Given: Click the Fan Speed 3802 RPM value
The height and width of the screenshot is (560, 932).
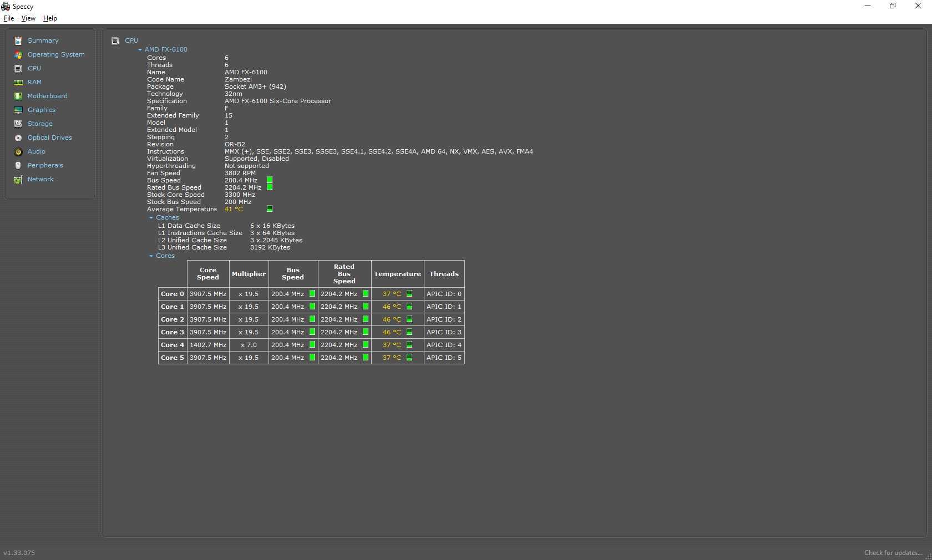Looking at the screenshot, I should (x=240, y=173).
